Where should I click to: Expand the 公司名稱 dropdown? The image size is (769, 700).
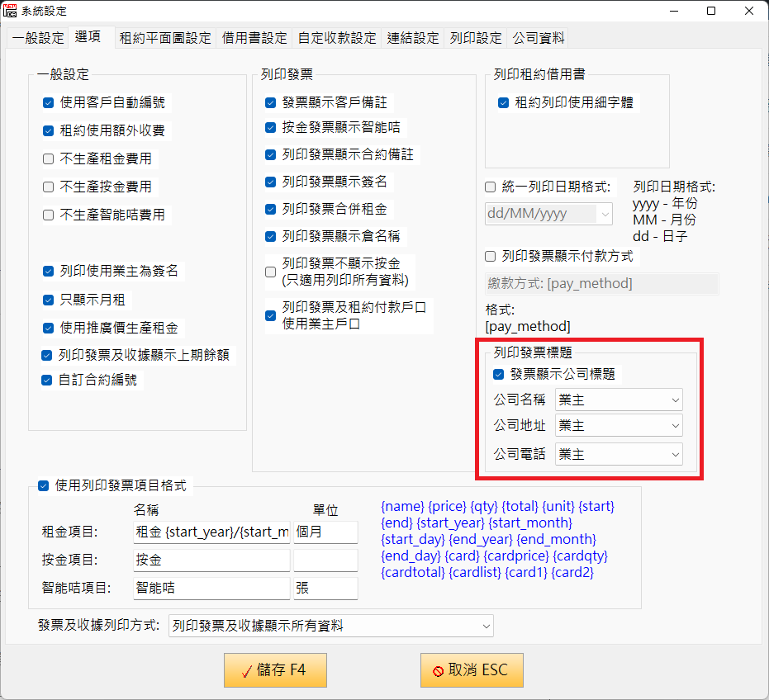(619, 400)
